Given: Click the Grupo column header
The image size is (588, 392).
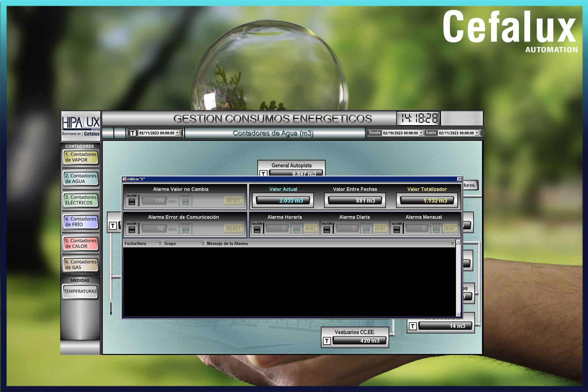Looking at the screenshot, I should (184, 243).
